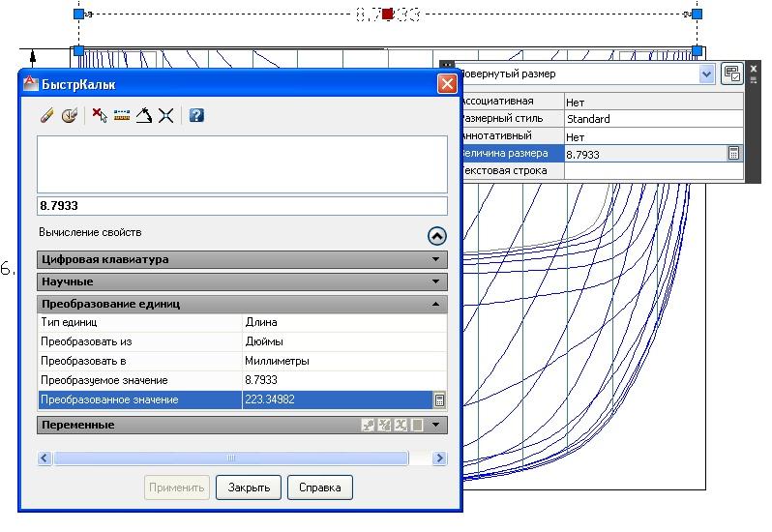Click the two-line intersection X icon

tap(166, 115)
